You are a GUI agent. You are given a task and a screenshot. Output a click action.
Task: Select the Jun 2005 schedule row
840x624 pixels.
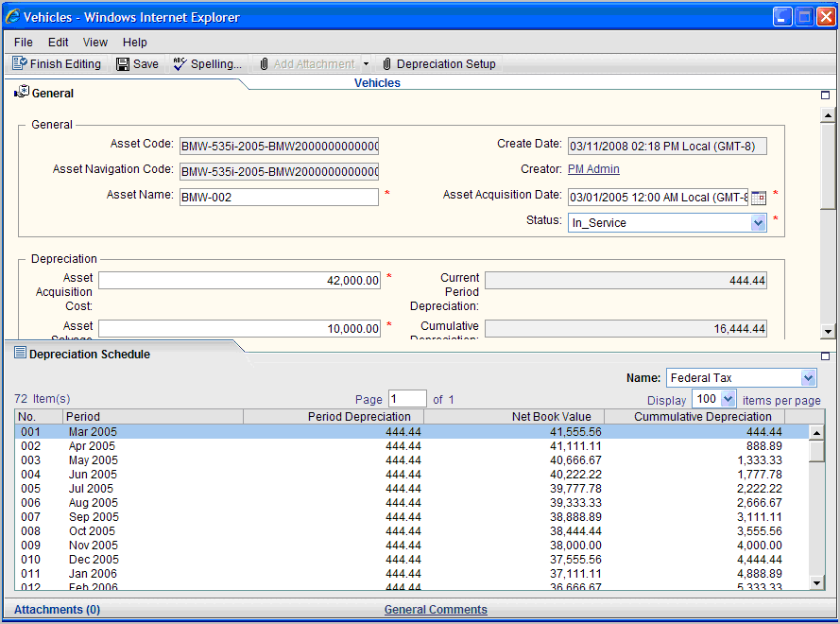point(411,475)
